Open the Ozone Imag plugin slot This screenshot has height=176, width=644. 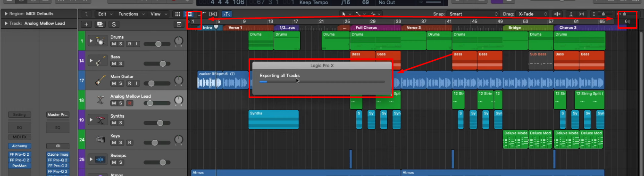click(58, 154)
